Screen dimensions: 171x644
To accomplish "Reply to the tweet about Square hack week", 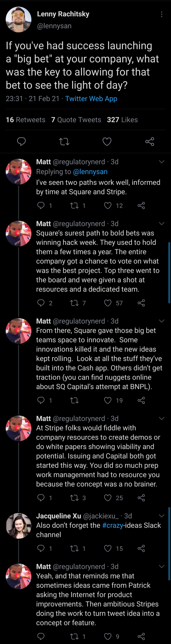I will point(41,303).
